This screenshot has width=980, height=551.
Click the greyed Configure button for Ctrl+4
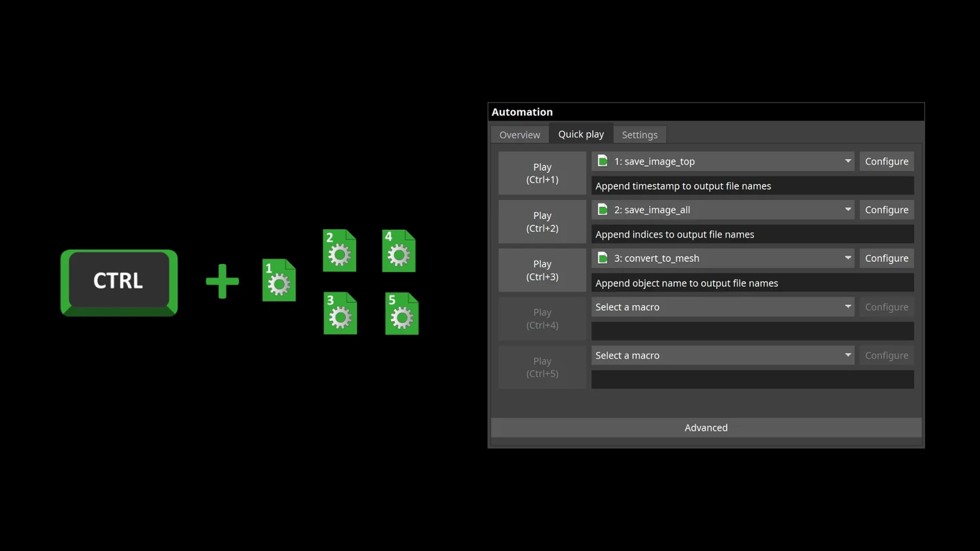[887, 307]
